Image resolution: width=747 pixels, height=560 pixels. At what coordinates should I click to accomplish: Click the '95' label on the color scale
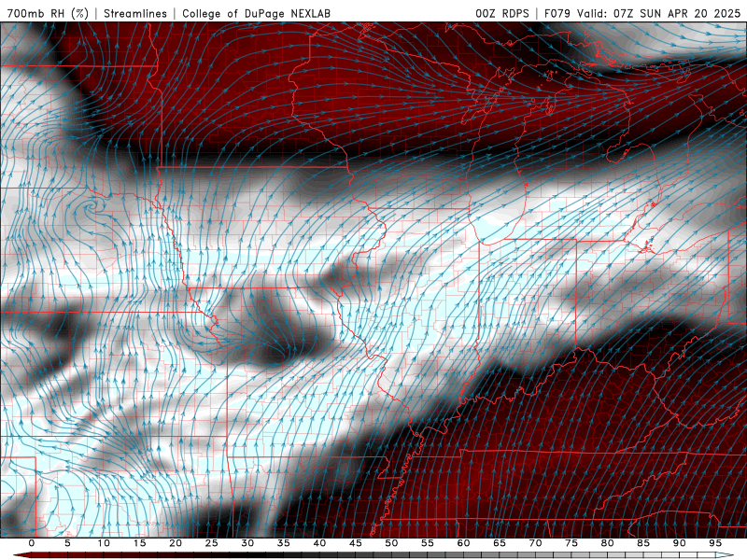[x=715, y=543]
